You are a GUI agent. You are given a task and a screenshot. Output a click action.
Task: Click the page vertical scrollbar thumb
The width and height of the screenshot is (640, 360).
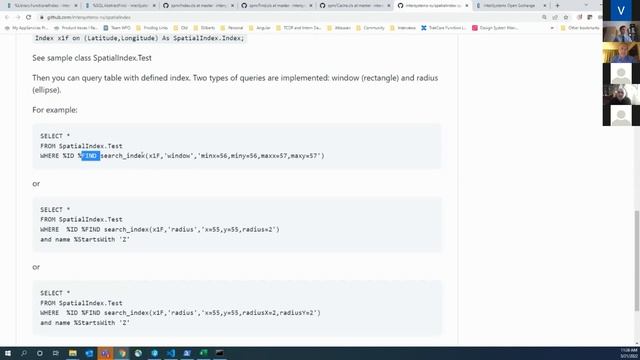point(637,260)
